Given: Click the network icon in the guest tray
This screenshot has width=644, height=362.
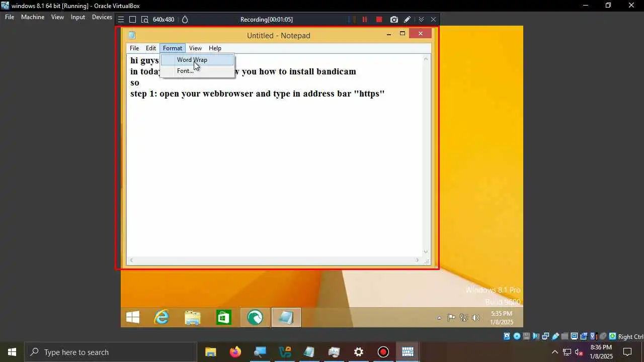Looking at the screenshot, I should coord(463,318).
